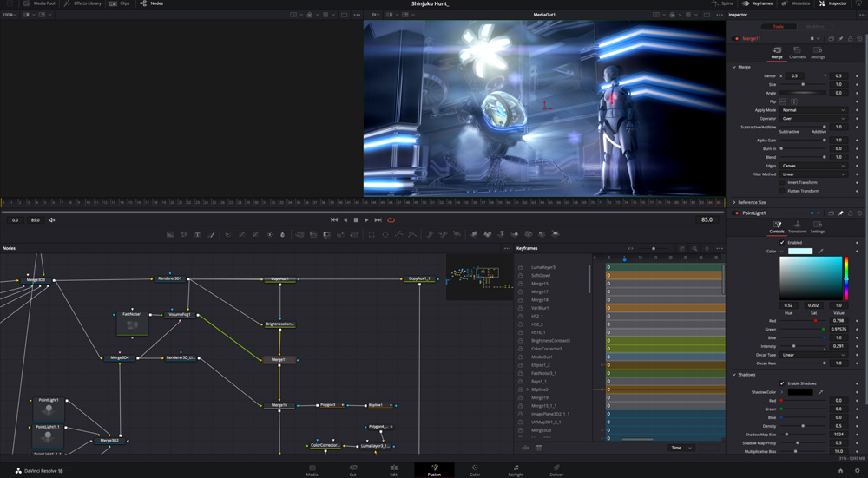
Task: Switch Inspector to Modifiers
Action: (x=814, y=27)
